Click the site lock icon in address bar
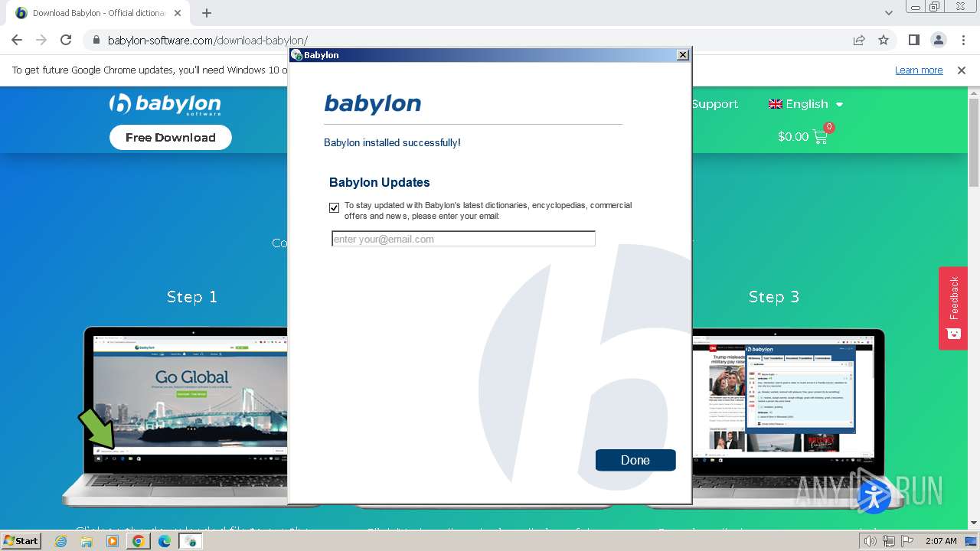This screenshot has width=980, height=551. pos(96,41)
